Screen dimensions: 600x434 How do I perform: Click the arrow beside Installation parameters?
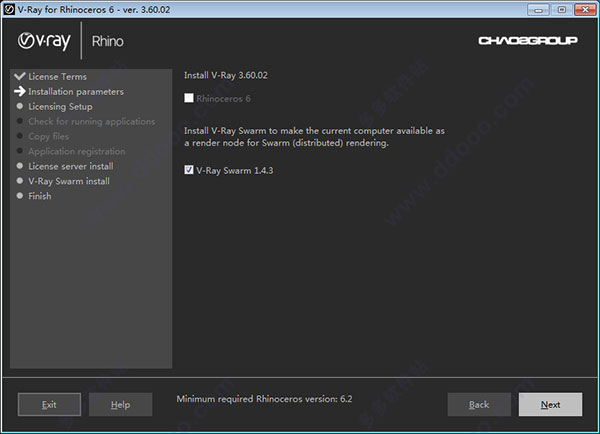tap(20, 91)
